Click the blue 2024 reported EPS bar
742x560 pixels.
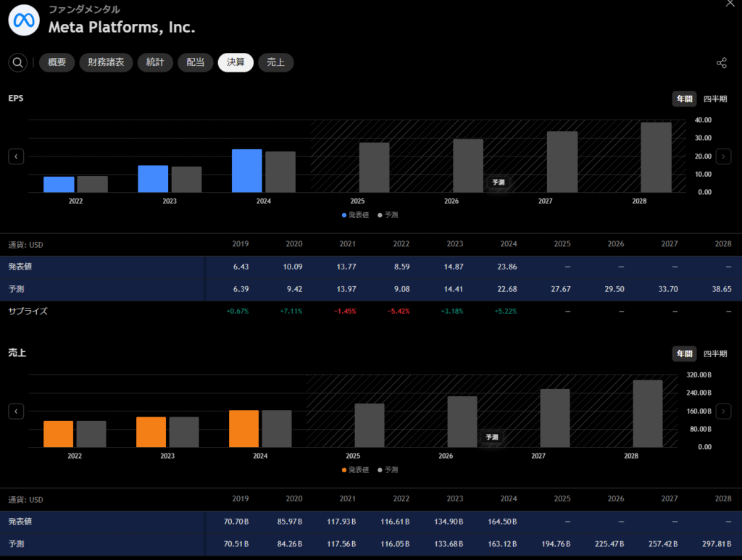click(247, 171)
